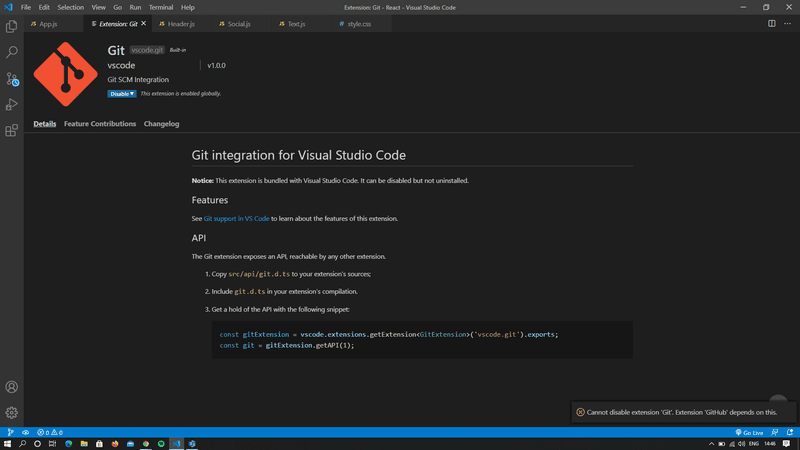Click the Accounts icon in activity bar
Screen dimensions: 800x450
[x=12, y=387]
